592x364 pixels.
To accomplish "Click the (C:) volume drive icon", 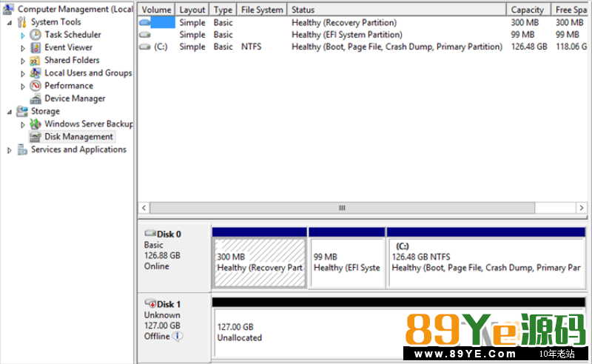I will (145, 47).
